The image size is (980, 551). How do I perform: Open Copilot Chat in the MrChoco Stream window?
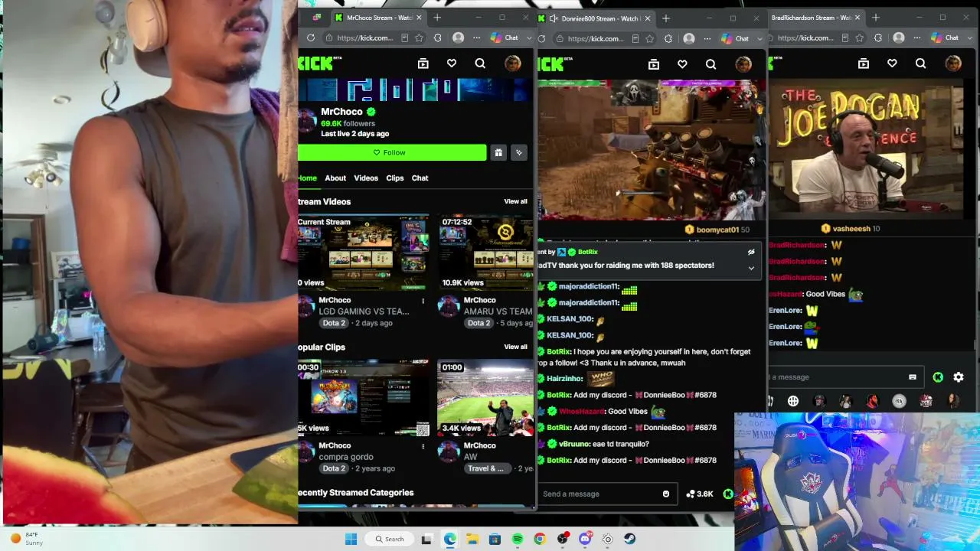click(x=505, y=37)
